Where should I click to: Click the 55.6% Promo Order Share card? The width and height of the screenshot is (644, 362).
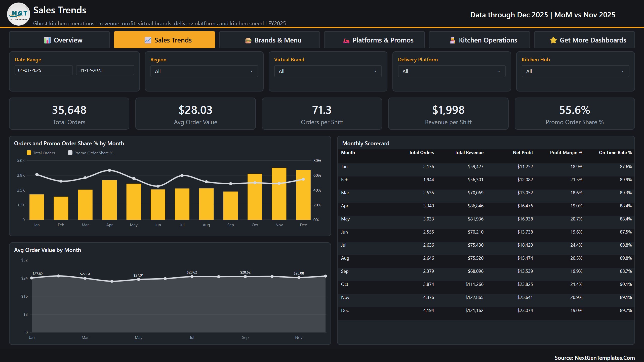pyautogui.click(x=575, y=114)
